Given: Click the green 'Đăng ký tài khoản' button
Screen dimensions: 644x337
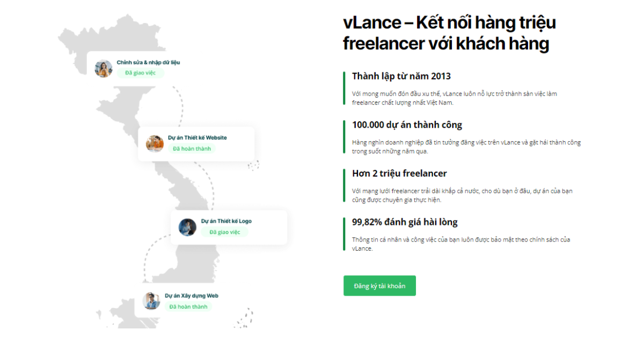Looking at the screenshot, I should tap(379, 285).
